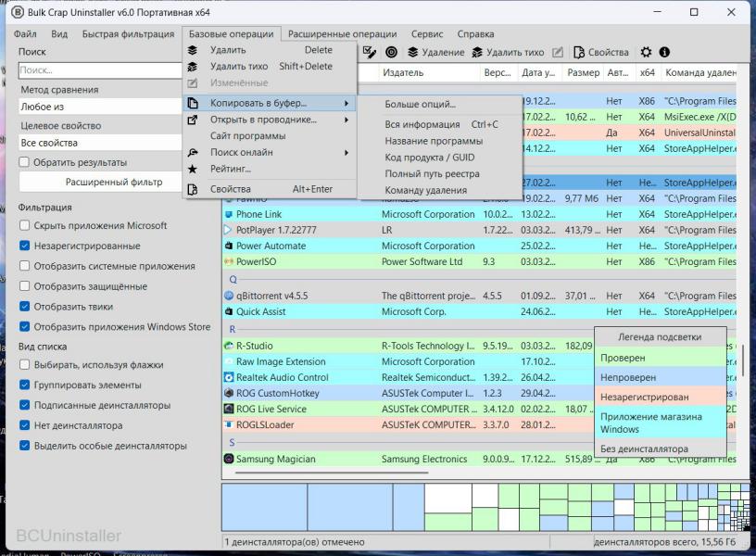Uncheck the Отобразить твики checkbox

pyautogui.click(x=25, y=307)
